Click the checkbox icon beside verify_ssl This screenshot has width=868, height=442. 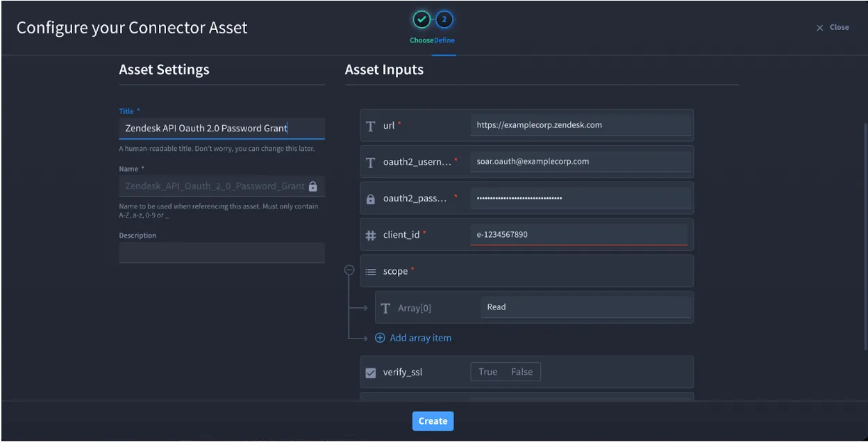click(371, 373)
